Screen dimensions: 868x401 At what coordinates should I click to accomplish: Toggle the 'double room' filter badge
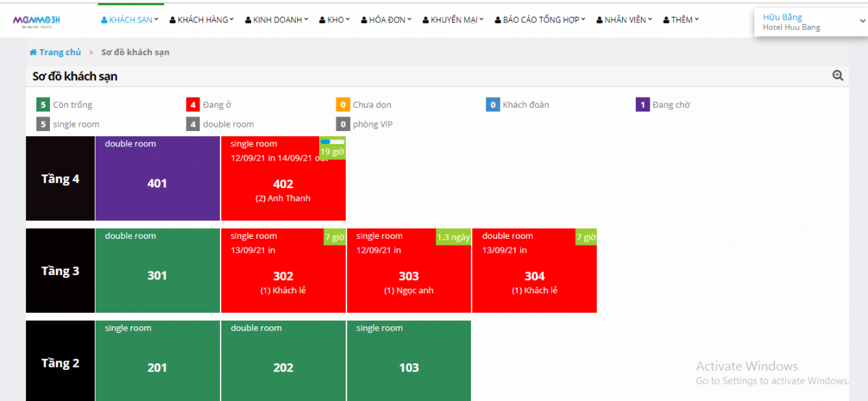[x=192, y=124]
